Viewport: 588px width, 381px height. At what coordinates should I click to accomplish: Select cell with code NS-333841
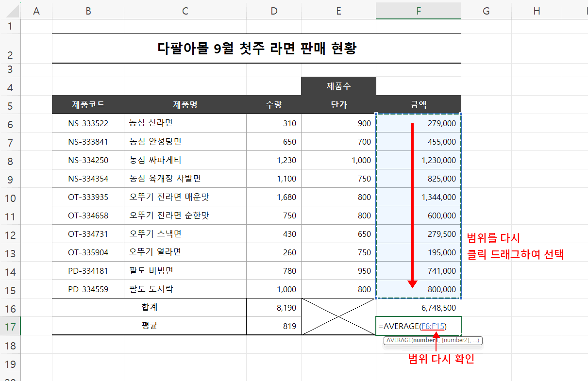[88, 142]
